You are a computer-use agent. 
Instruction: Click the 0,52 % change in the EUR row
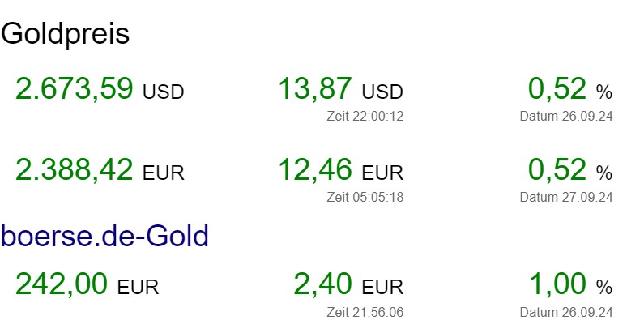coord(557,169)
